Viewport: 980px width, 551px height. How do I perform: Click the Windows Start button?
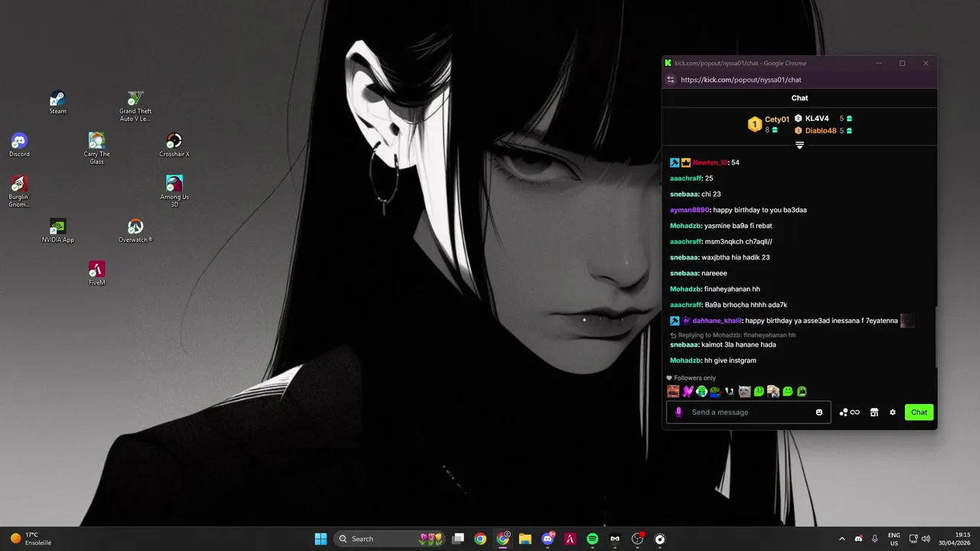[x=321, y=539]
